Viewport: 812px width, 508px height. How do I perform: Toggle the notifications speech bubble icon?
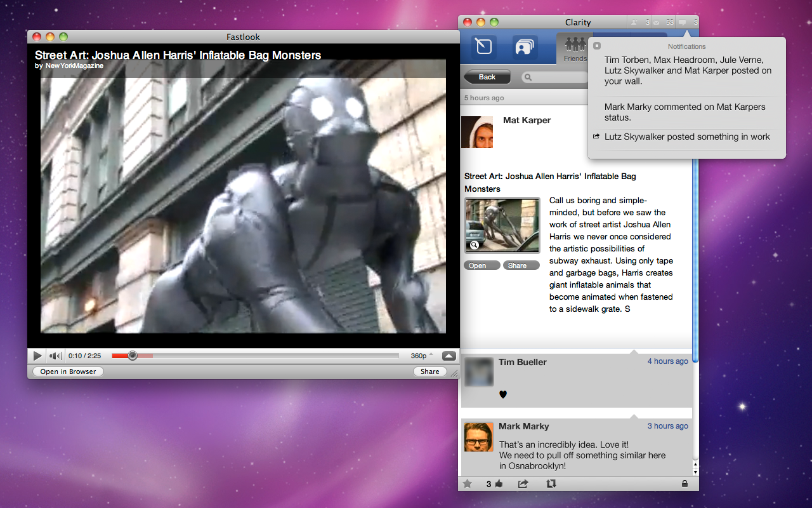[x=682, y=22]
